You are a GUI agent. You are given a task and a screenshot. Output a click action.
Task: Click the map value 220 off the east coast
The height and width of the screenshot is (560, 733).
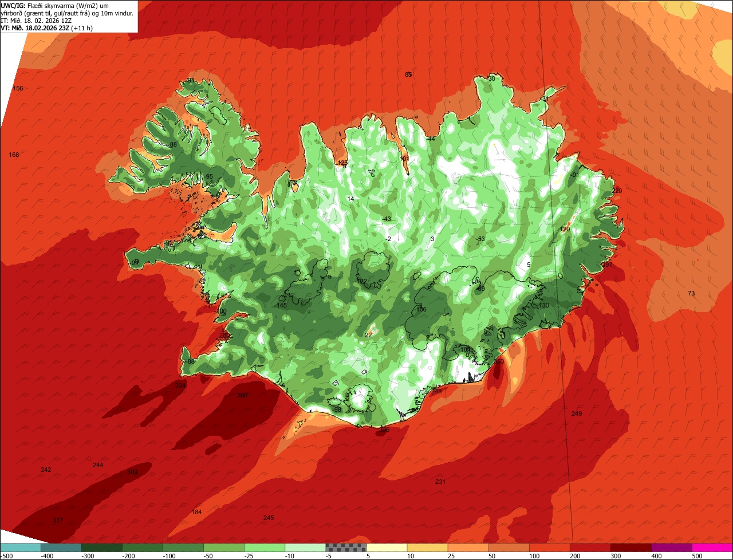coord(617,191)
